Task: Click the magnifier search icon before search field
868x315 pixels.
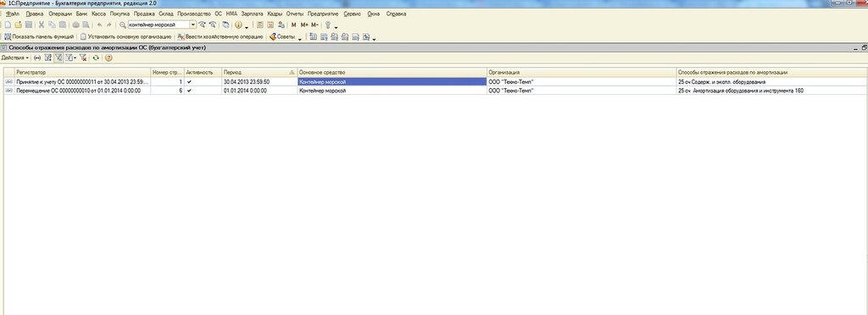Action: point(123,25)
